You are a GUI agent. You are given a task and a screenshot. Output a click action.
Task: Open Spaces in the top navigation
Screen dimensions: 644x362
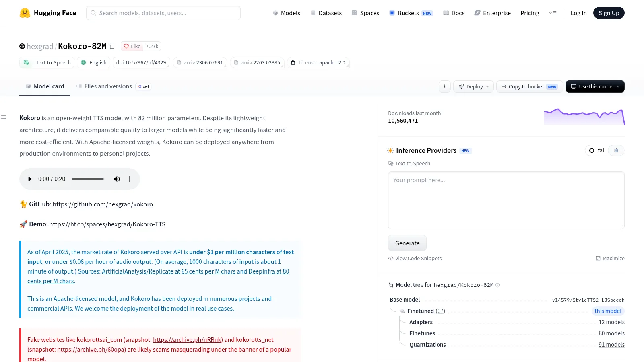(365, 13)
